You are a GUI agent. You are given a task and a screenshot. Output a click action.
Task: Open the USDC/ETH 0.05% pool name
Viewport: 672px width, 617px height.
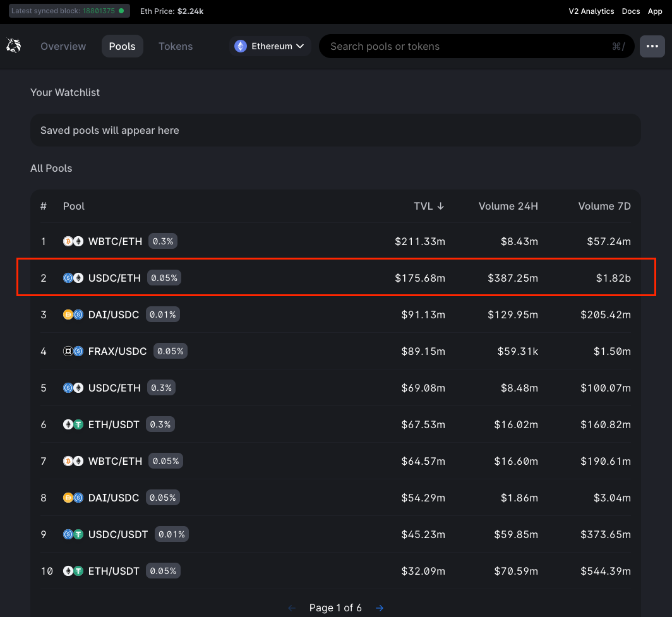(x=114, y=278)
